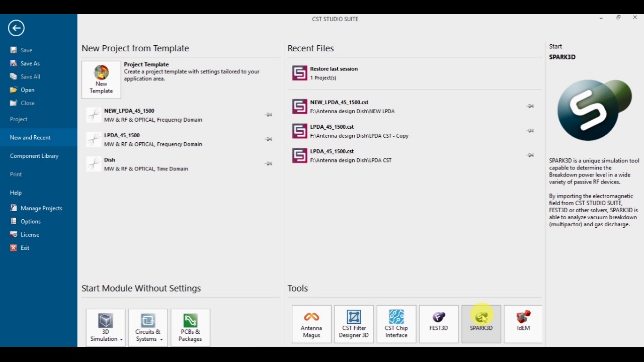Pin recent file from LPDA CST - Copy
644x362 pixels.
530,131
